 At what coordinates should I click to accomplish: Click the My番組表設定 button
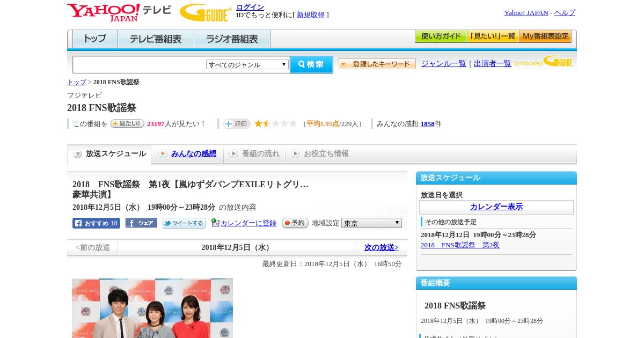click(545, 36)
